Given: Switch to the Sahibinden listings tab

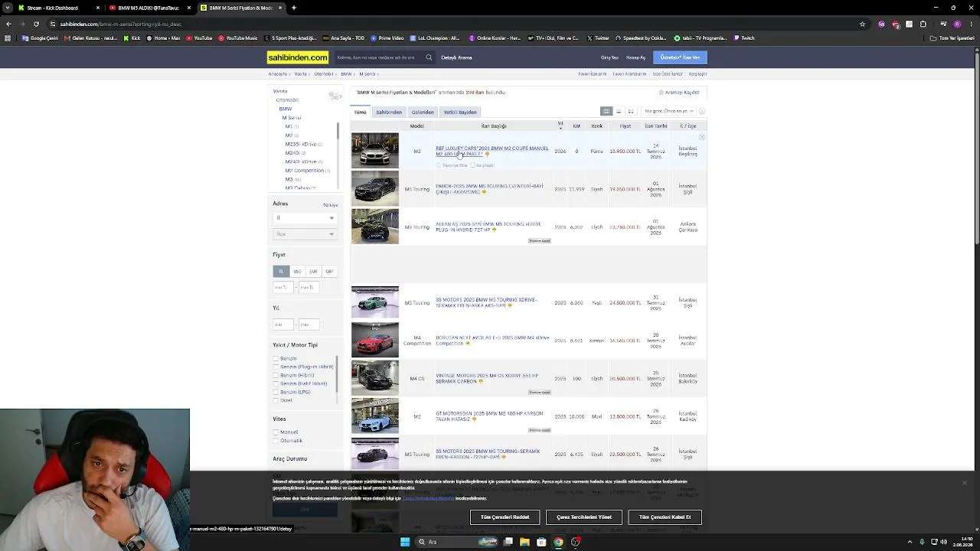Looking at the screenshot, I should pyautogui.click(x=389, y=112).
